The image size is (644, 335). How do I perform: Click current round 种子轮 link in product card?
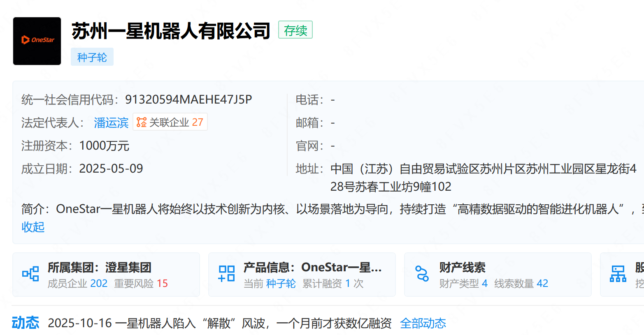[281, 284]
